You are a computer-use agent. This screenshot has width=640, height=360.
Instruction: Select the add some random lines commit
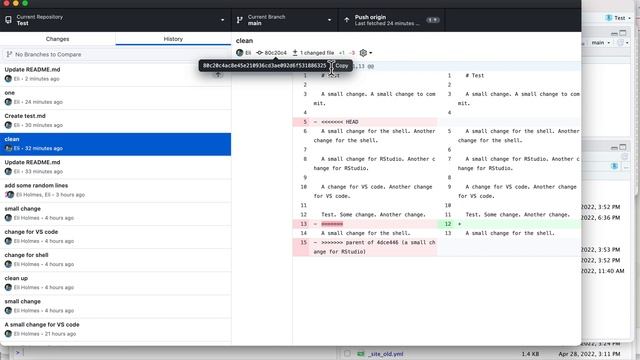click(x=116, y=190)
